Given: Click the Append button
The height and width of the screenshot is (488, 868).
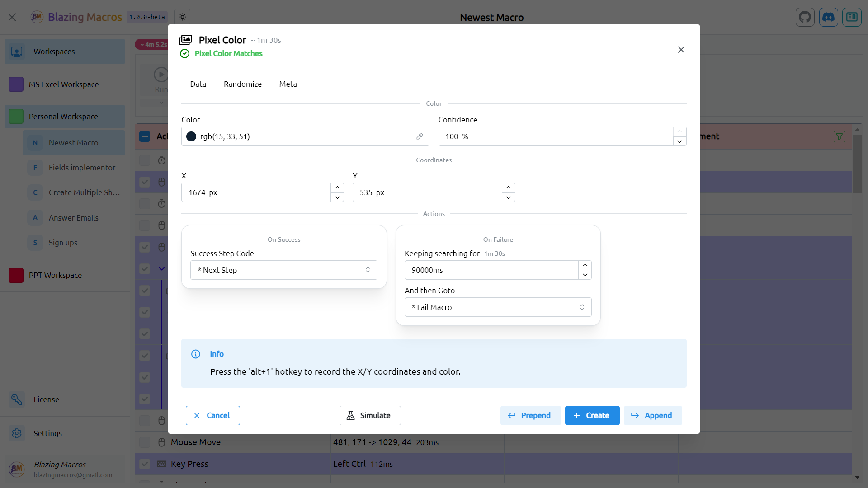Looking at the screenshot, I should pyautogui.click(x=653, y=416).
